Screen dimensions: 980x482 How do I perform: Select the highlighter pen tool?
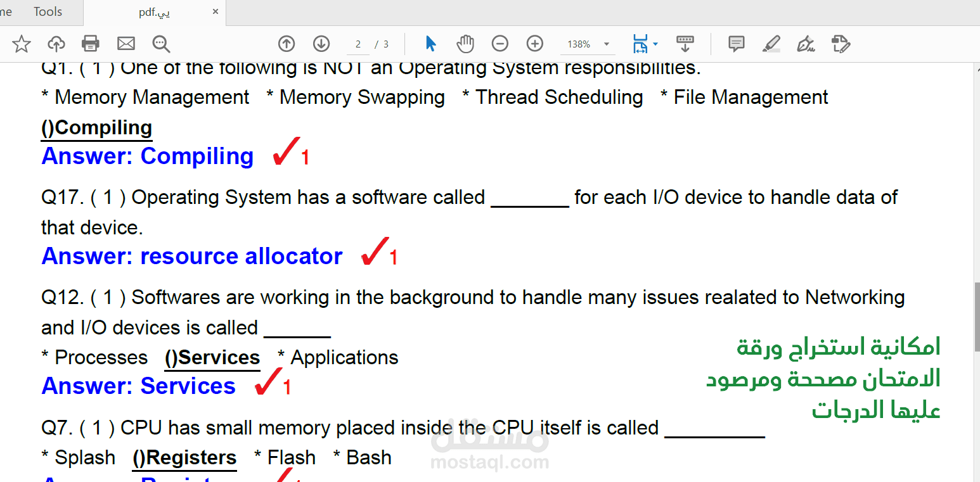tap(771, 44)
